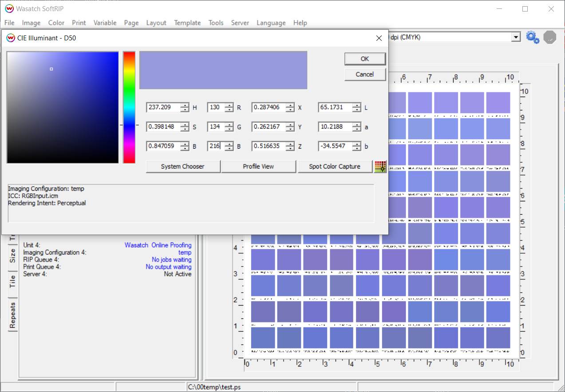Open the Tools menu

click(216, 23)
